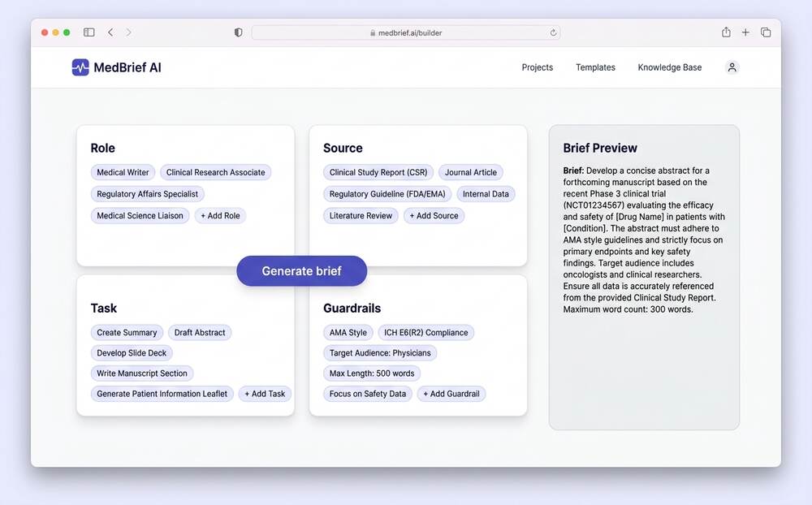
Task: Select the Medical Writer role chip
Action: click(x=123, y=172)
